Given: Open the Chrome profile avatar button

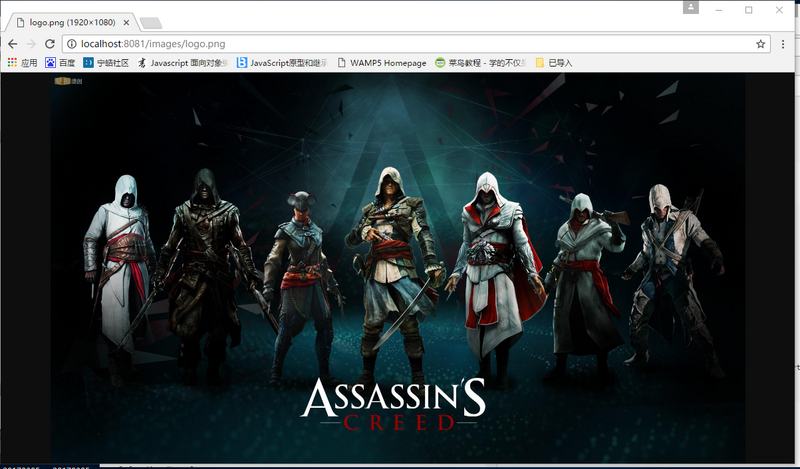Looking at the screenshot, I should (x=691, y=7).
